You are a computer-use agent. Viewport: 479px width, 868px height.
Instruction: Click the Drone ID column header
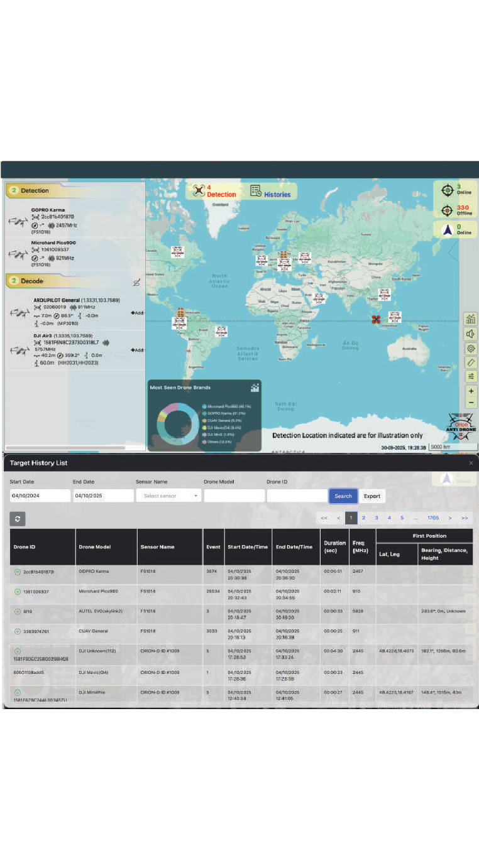[x=43, y=547]
